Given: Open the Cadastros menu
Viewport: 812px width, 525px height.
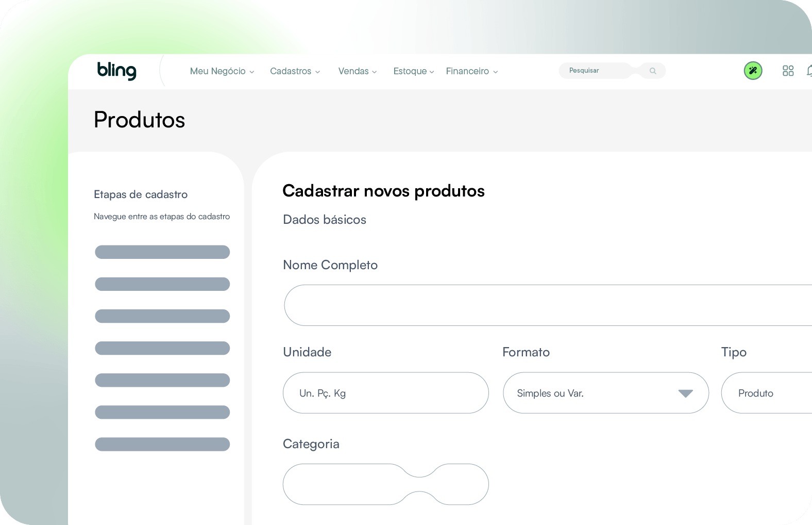Looking at the screenshot, I should click(295, 71).
